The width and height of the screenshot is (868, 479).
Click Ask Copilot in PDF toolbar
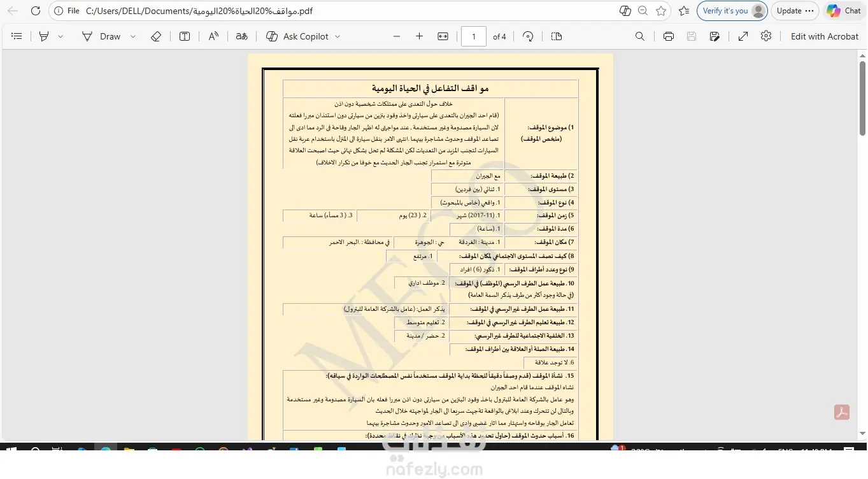[x=297, y=36]
